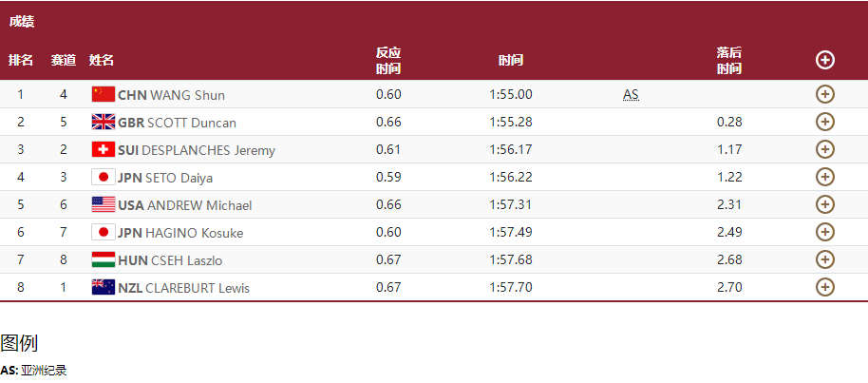Image resolution: width=868 pixels, height=383 pixels.
Task: Open plus icon for CSEH Laszlo
Action: (x=825, y=259)
